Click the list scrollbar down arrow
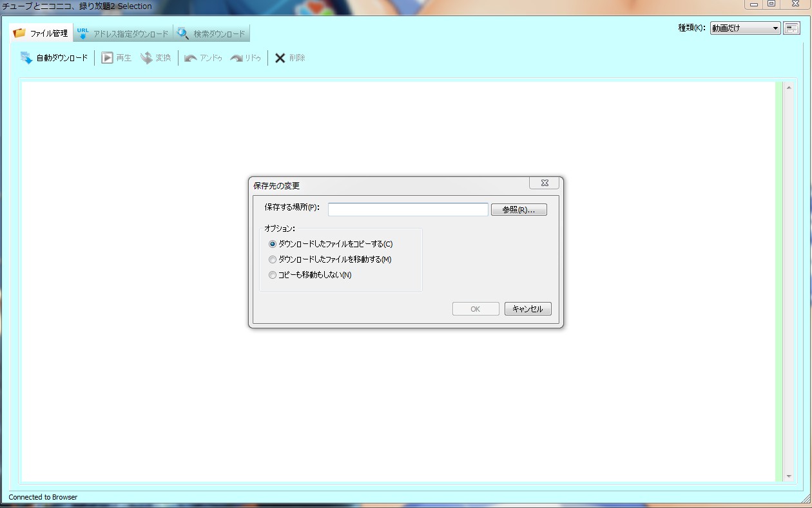Viewport: 812px width, 508px height. 788,476
